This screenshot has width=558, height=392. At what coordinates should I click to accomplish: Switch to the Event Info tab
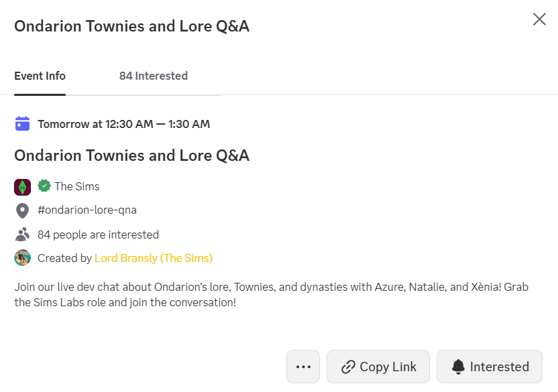pos(40,76)
